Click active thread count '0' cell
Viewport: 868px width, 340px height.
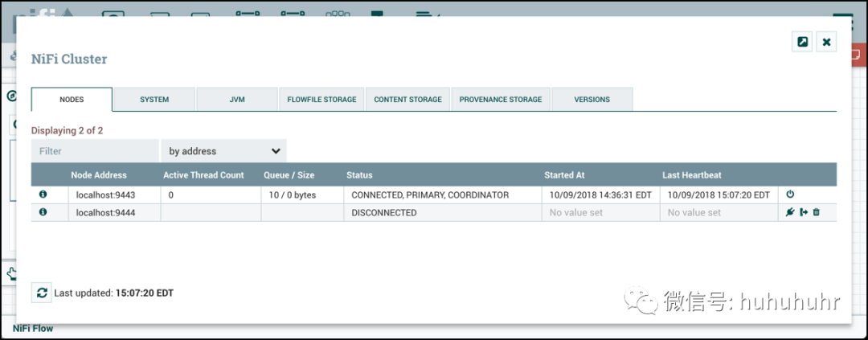click(211, 195)
